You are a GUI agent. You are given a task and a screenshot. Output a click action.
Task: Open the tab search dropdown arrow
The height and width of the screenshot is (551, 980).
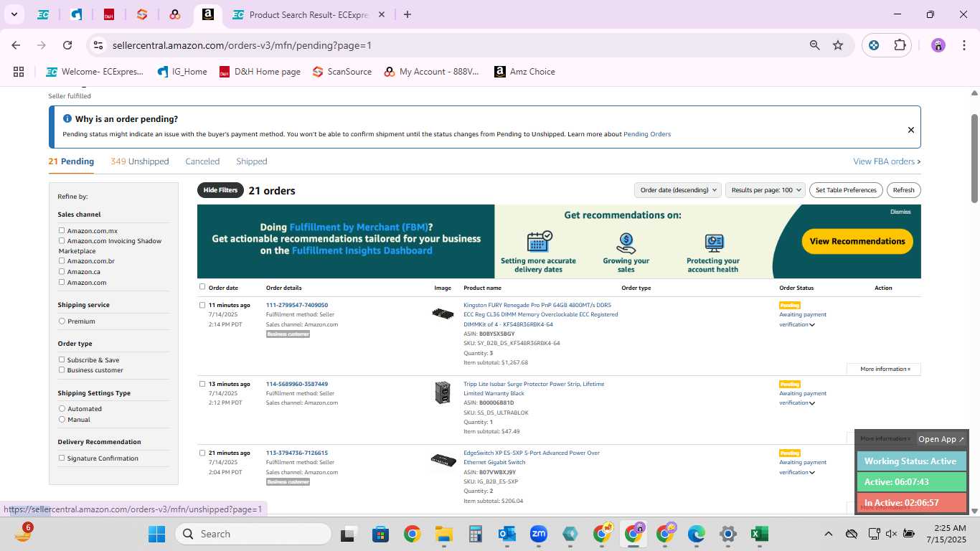[14, 14]
